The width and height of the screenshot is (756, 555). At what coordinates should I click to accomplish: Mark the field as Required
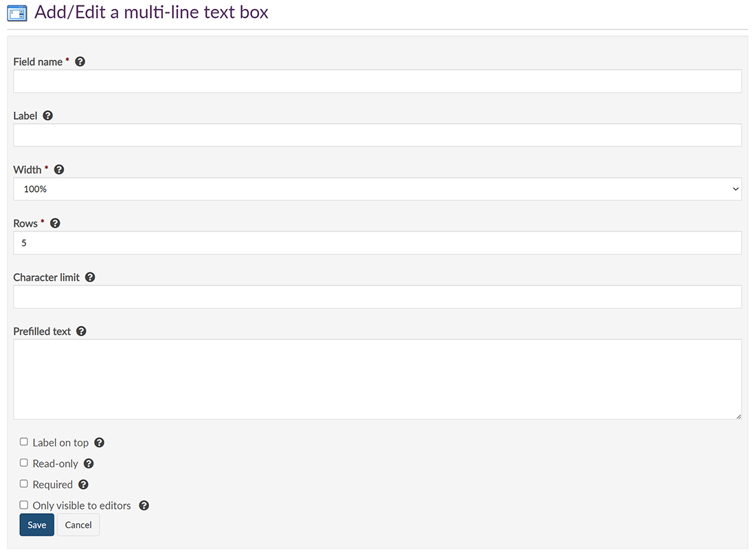coord(24,484)
